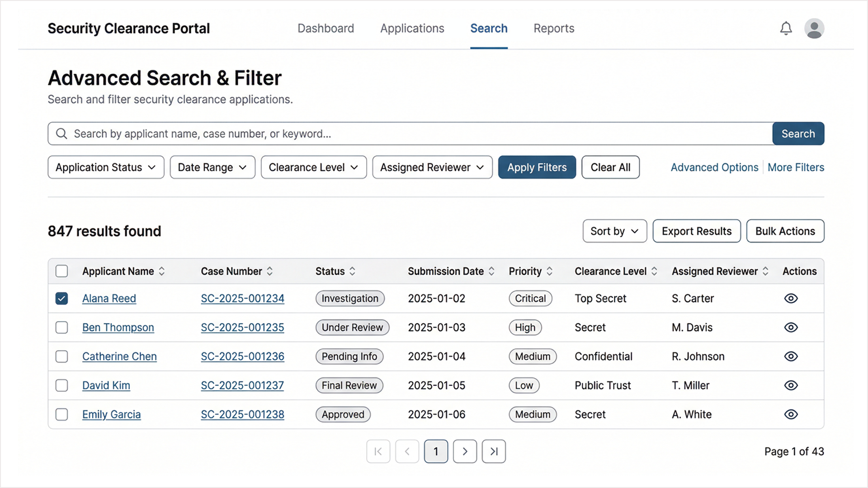
Task: Sort by Submission Date column arrows
Action: tap(491, 271)
